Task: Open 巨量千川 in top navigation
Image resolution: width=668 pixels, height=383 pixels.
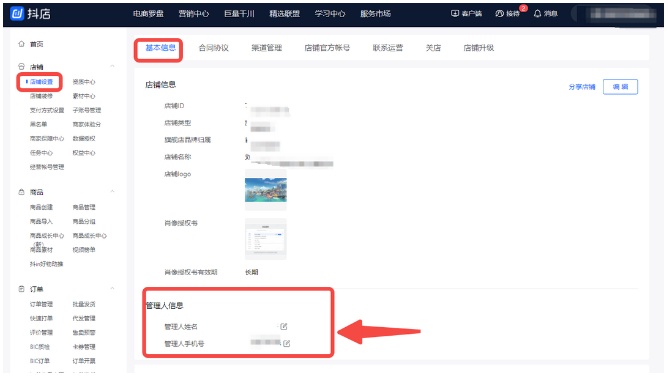Action: (239, 14)
